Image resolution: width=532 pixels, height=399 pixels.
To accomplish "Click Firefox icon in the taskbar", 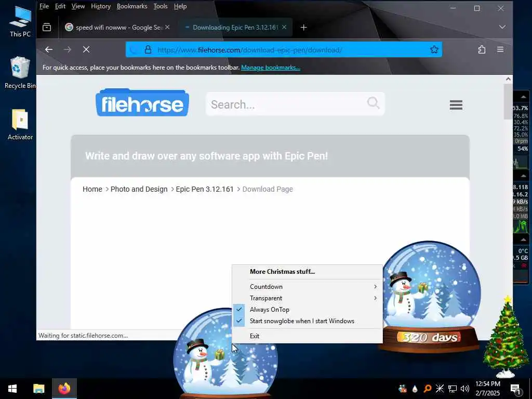I will click(x=64, y=389).
